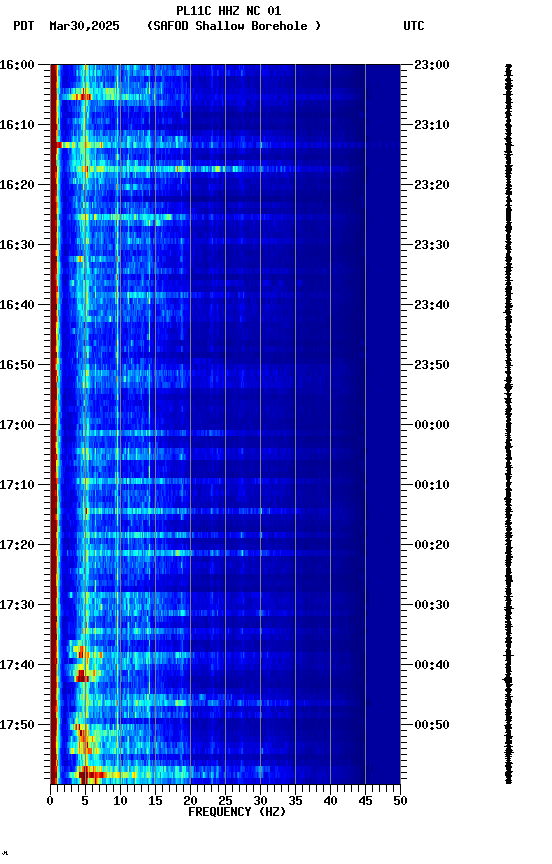The width and height of the screenshot is (552, 864).
Task: Click the '17:00' PDT time label
Action: point(17,425)
